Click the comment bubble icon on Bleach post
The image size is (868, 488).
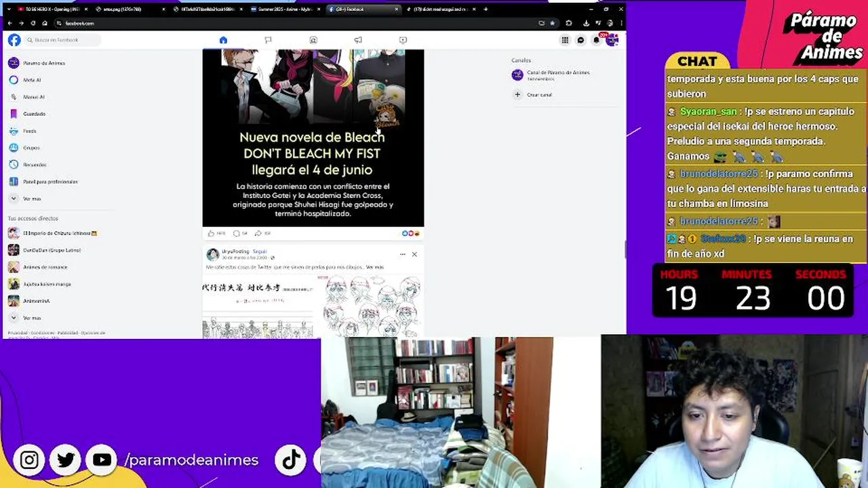click(236, 233)
